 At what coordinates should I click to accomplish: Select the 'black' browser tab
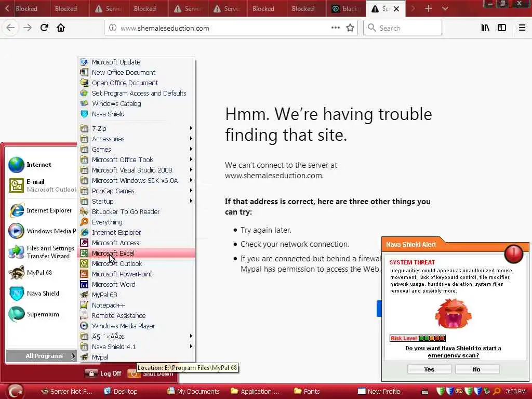click(x=346, y=8)
